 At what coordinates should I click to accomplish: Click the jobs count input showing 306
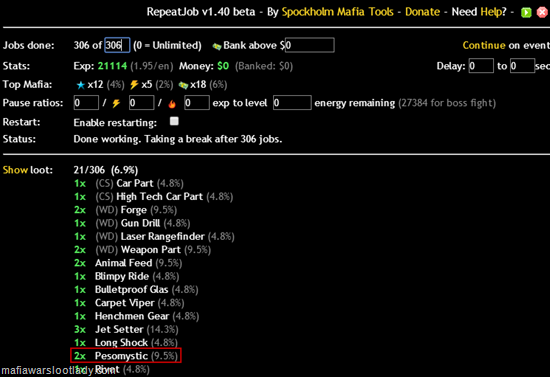coord(117,45)
